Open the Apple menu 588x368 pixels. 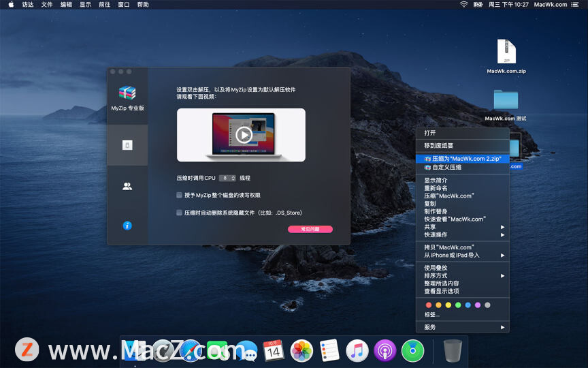[11, 5]
